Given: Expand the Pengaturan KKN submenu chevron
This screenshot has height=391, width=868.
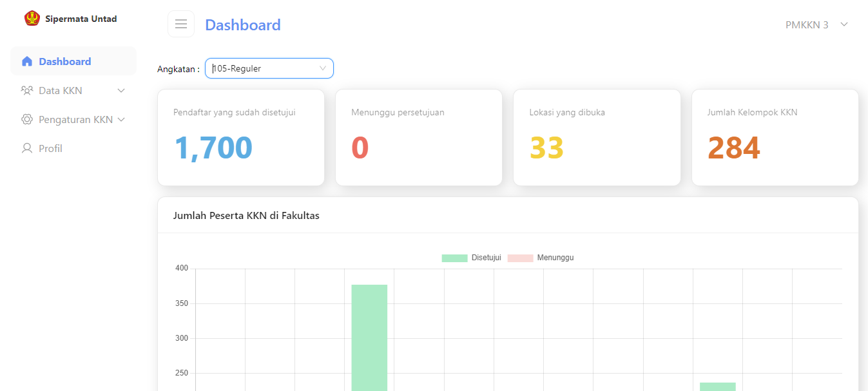Looking at the screenshot, I should coord(121,120).
